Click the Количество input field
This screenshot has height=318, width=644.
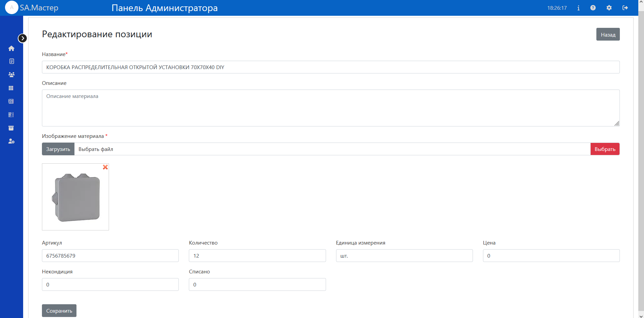(x=257, y=256)
